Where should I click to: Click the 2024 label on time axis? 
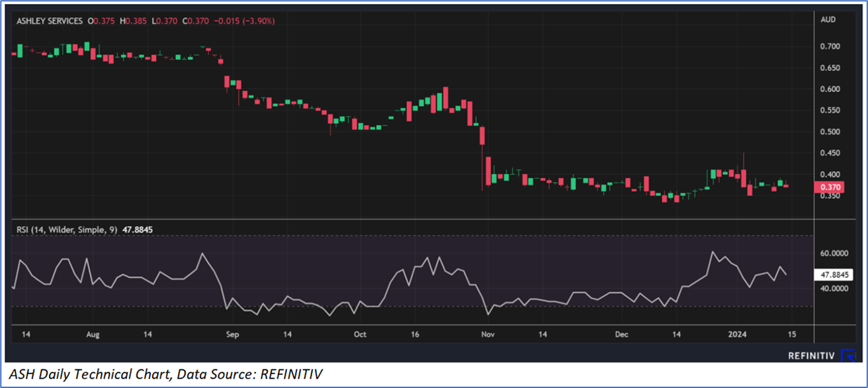pos(736,335)
